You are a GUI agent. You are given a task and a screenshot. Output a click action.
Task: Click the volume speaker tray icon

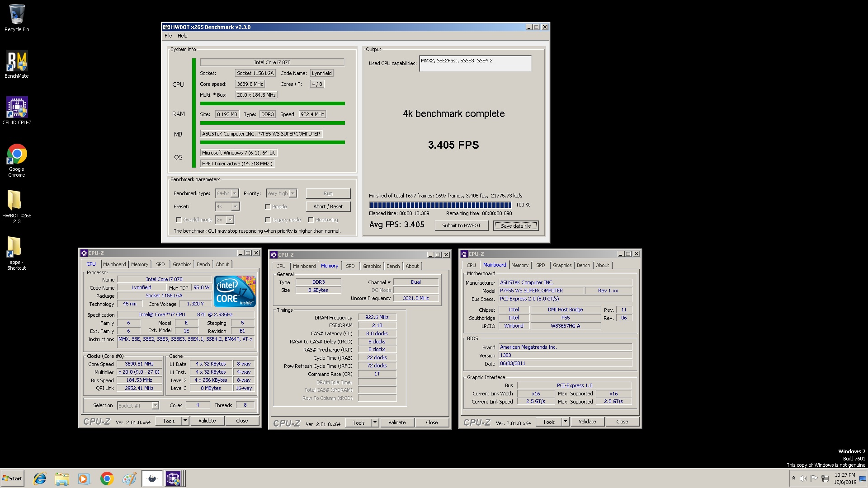pos(803,479)
